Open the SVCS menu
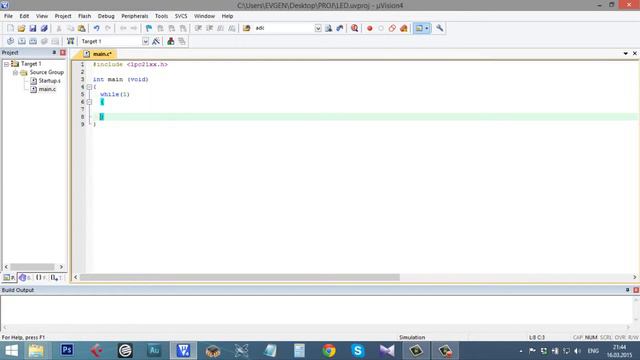Image resolution: width=640 pixels, height=360 pixels. pos(181,16)
